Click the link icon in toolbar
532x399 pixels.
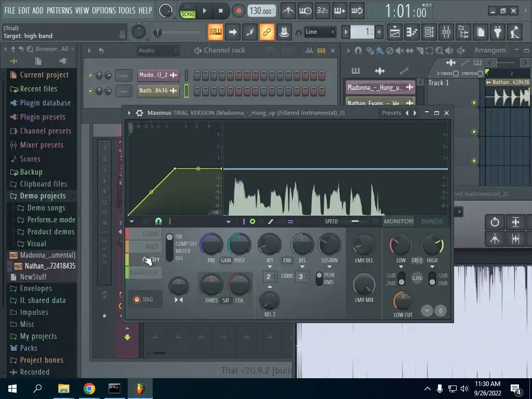tap(267, 32)
